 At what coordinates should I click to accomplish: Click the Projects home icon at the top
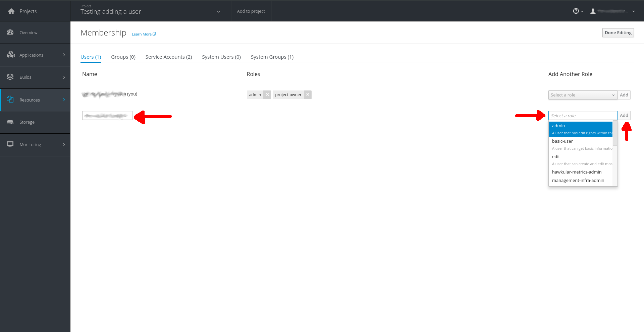[11, 11]
